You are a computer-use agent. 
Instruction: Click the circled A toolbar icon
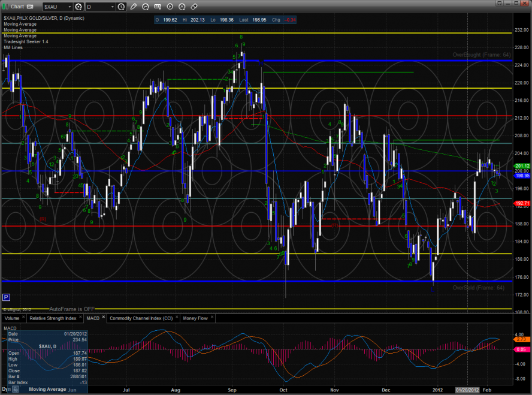click(182, 7)
